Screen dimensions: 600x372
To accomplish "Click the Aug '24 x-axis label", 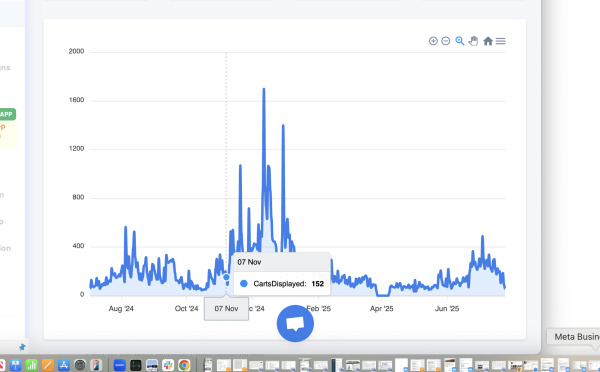I will click(x=121, y=308).
